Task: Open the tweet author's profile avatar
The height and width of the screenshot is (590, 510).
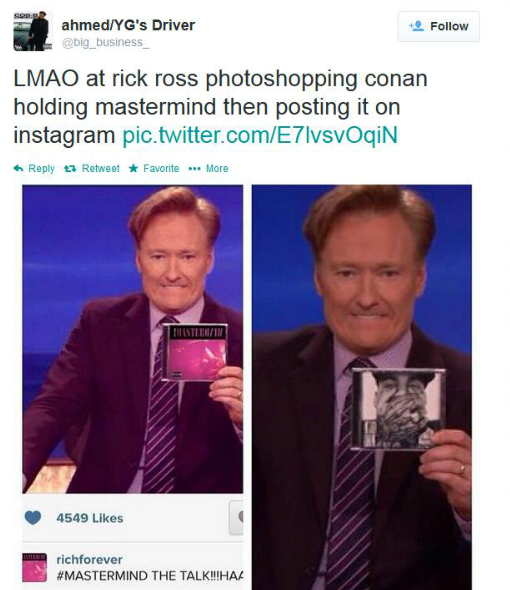Action: [33, 31]
